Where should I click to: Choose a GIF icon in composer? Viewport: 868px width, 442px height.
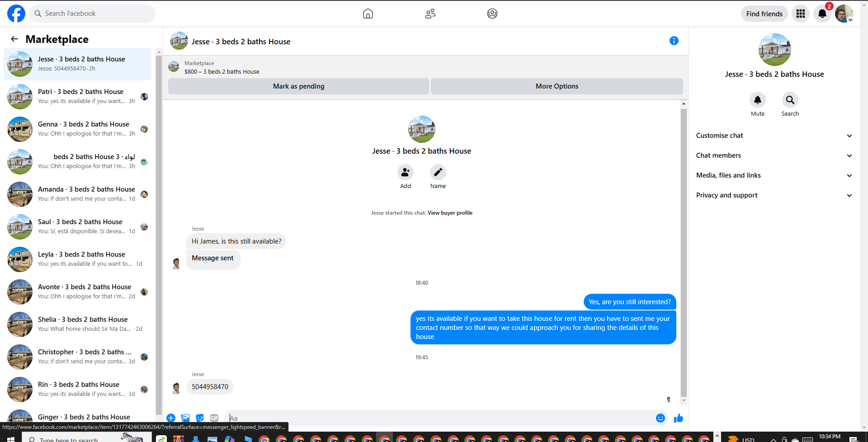coord(214,418)
